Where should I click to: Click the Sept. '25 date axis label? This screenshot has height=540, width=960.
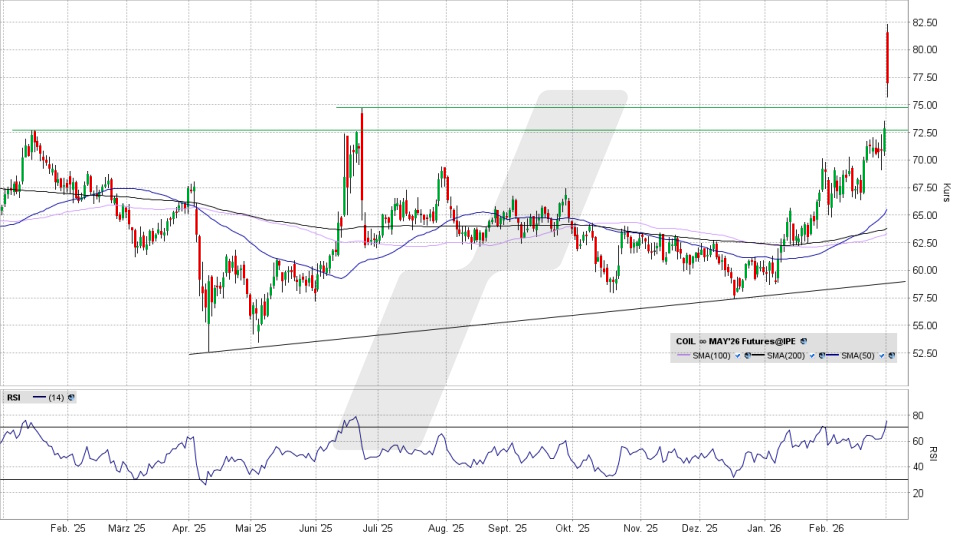click(x=508, y=528)
